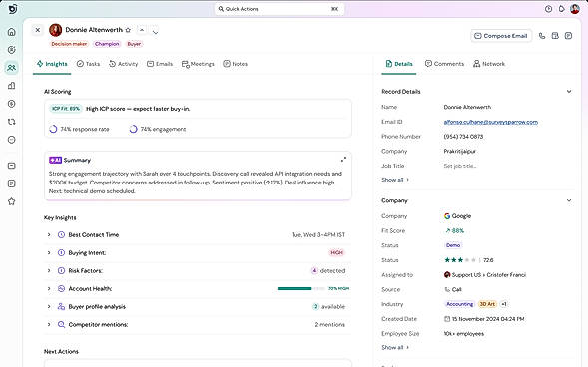The height and width of the screenshot is (367, 588).
Task: Click the Account Health progress bar
Action: pyautogui.click(x=301, y=289)
